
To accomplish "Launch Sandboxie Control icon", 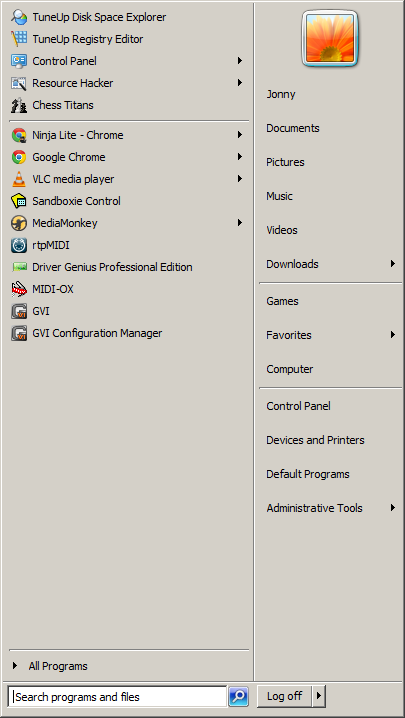I will (19, 201).
